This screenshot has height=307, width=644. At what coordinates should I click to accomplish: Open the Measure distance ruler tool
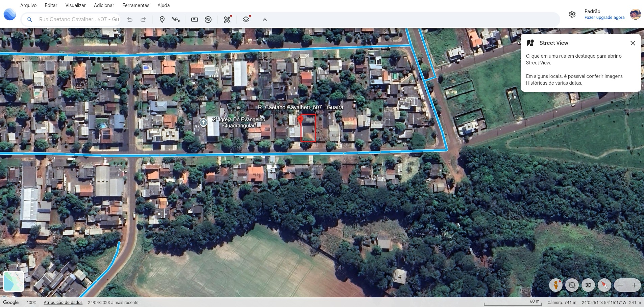(x=195, y=20)
